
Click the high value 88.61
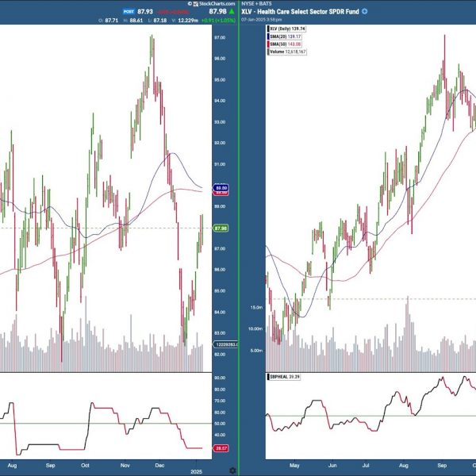click(136, 21)
